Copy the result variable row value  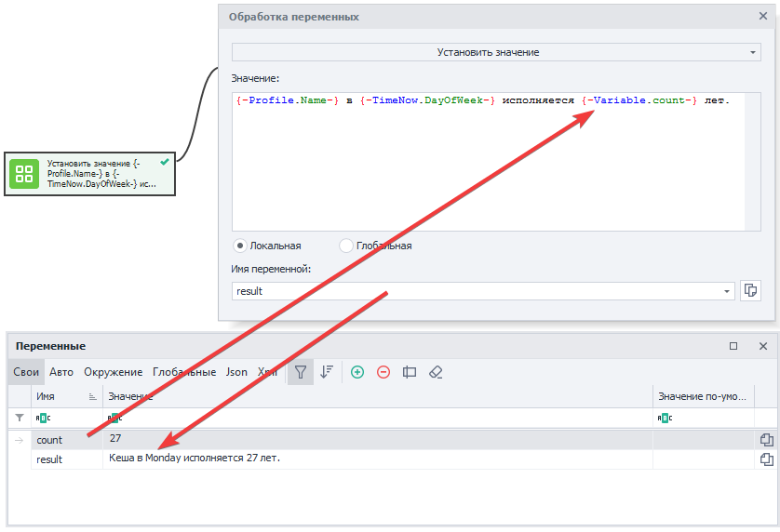coord(766,459)
